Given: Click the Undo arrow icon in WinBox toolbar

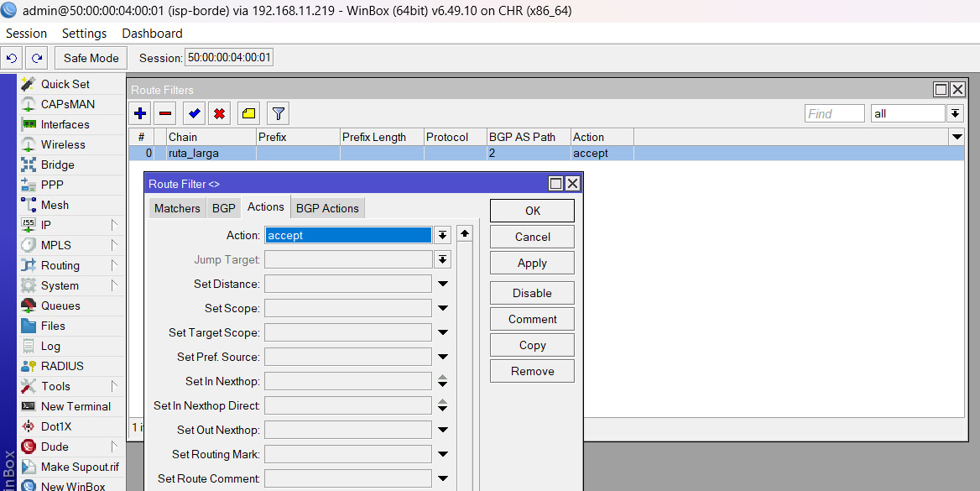Looking at the screenshot, I should click(12, 58).
